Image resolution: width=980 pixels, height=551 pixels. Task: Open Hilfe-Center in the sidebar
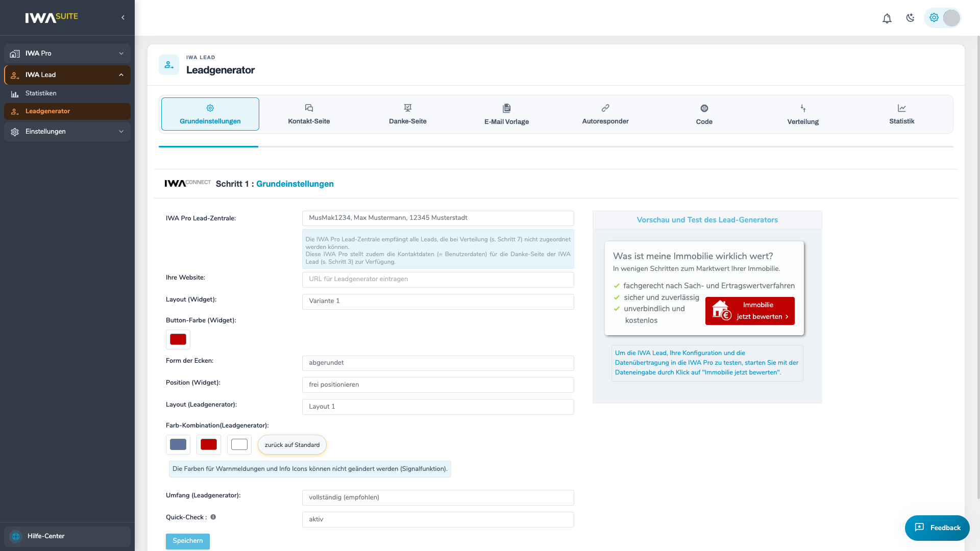[67, 537]
